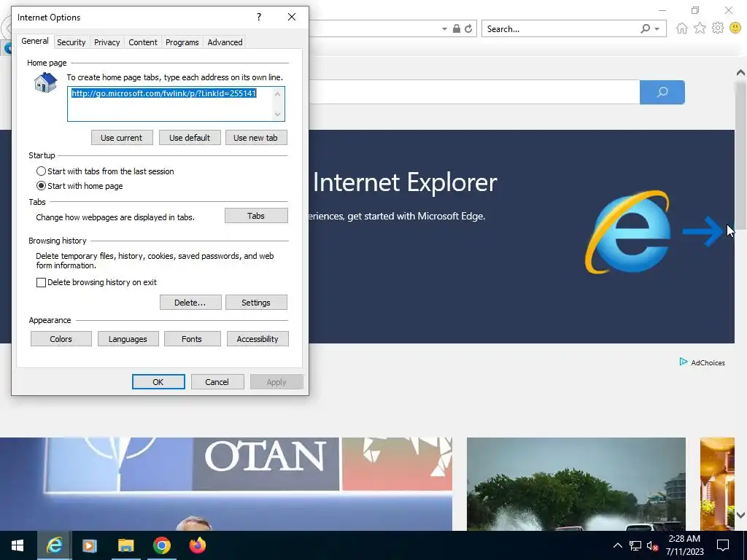Select the General tab
The height and width of the screenshot is (560, 747).
35,41
